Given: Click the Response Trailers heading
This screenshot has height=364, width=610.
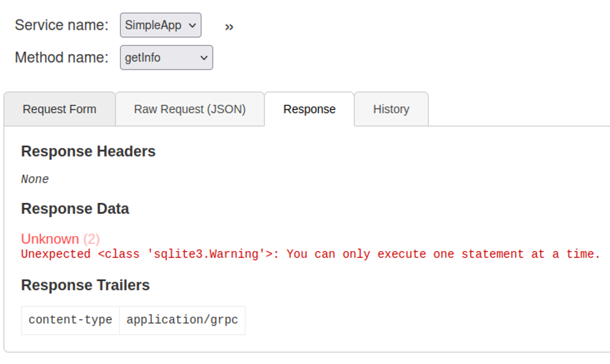Looking at the screenshot, I should pyautogui.click(x=85, y=285).
